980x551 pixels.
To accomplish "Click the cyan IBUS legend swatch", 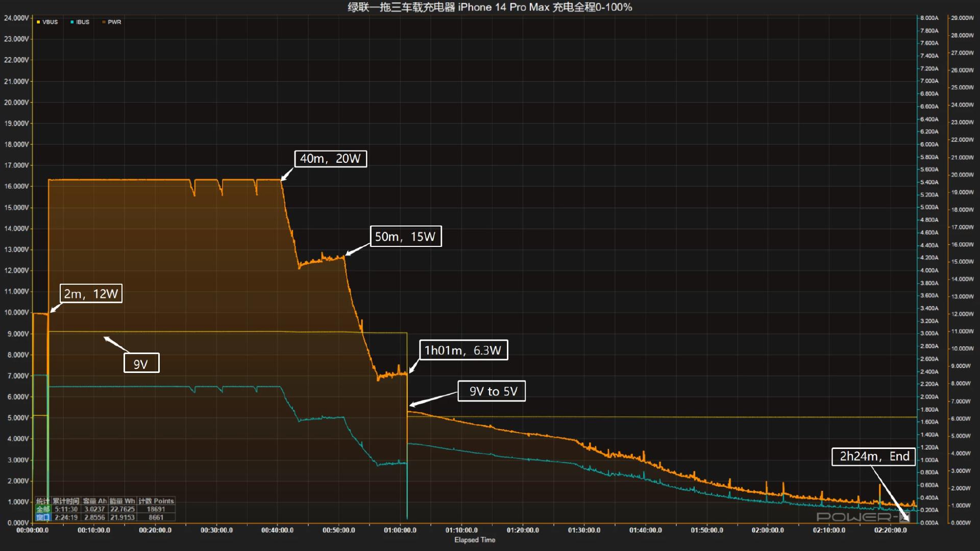I will tap(72, 22).
